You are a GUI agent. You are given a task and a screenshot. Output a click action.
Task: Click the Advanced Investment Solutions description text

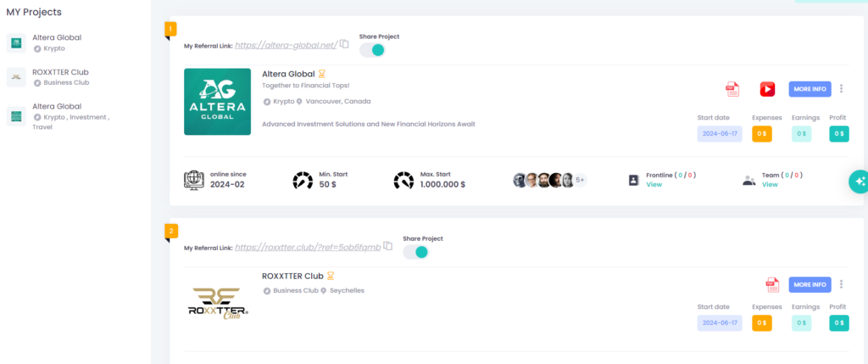point(368,124)
